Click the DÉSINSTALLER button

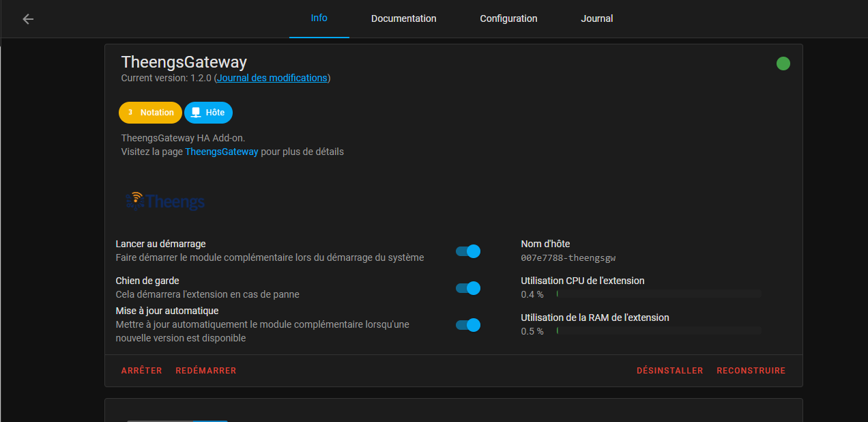[x=669, y=371]
